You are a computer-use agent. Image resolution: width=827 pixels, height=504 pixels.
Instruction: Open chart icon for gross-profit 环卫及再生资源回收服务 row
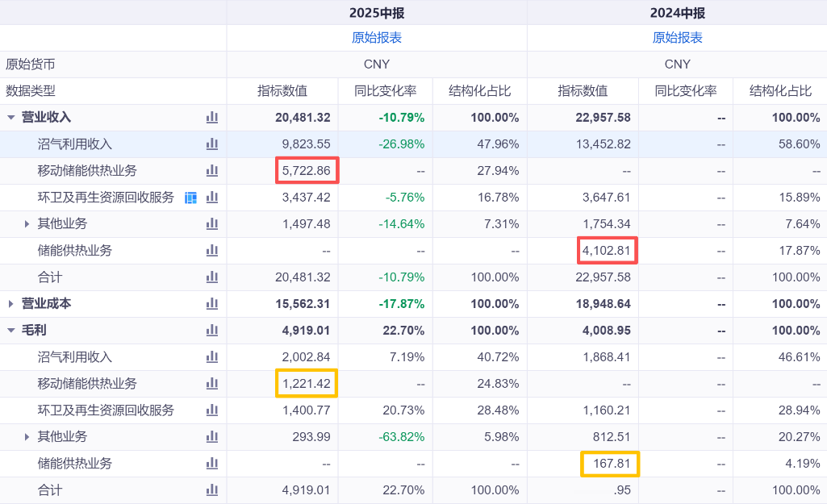(212, 410)
